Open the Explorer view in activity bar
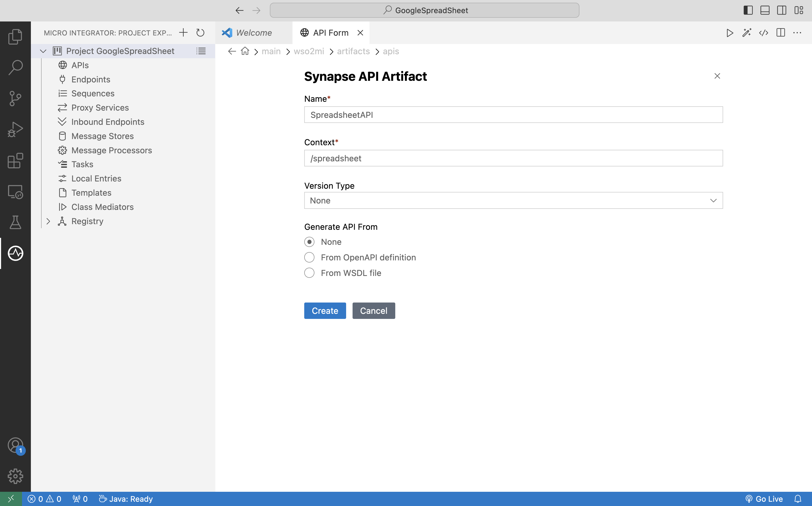 click(15, 37)
